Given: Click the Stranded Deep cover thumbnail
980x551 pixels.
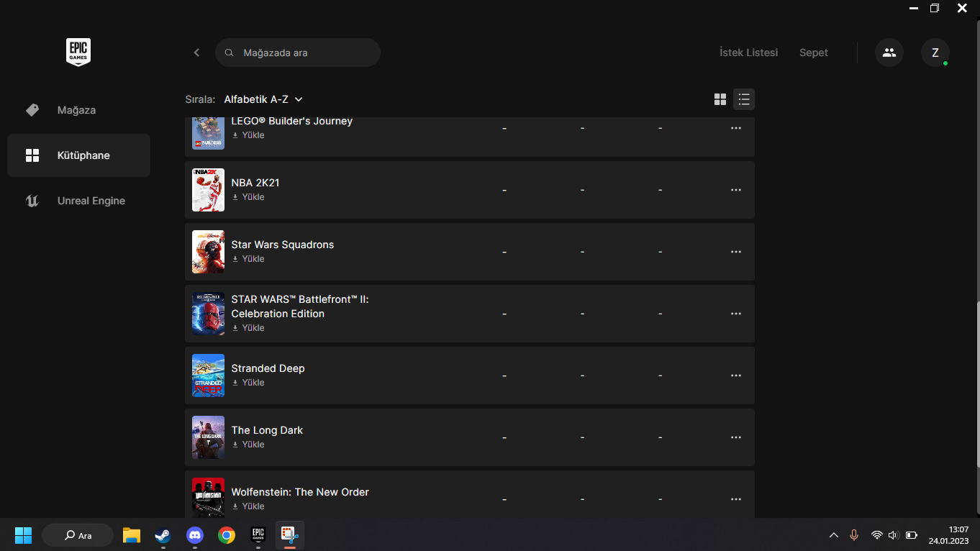Looking at the screenshot, I should point(208,375).
